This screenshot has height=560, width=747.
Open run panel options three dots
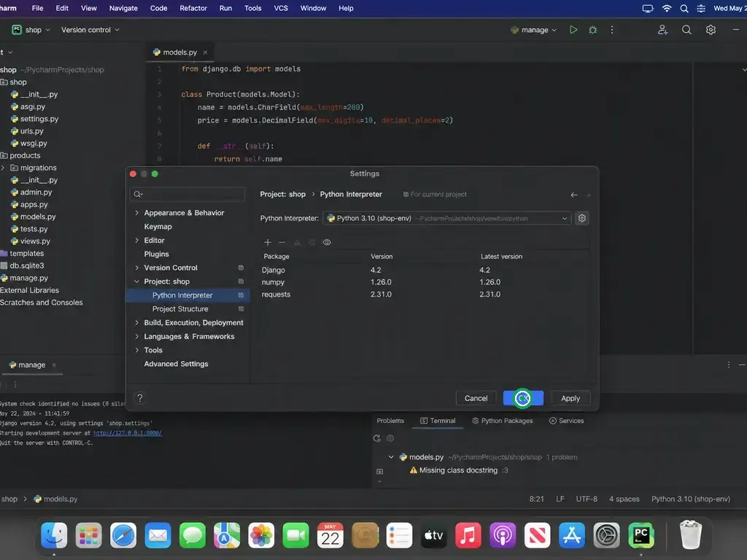click(729, 365)
